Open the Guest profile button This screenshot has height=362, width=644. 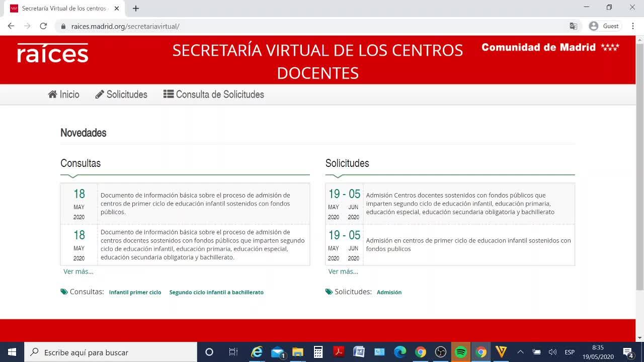[x=604, y=26]
